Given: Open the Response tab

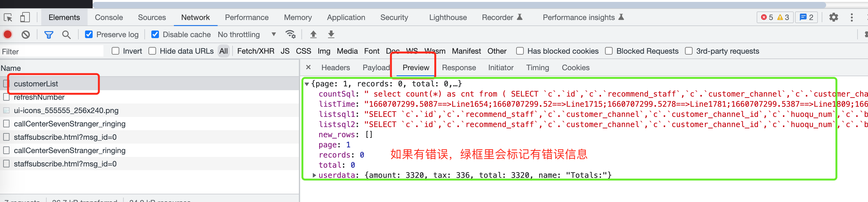Looking at the screenshot, I should pos(459,67).
